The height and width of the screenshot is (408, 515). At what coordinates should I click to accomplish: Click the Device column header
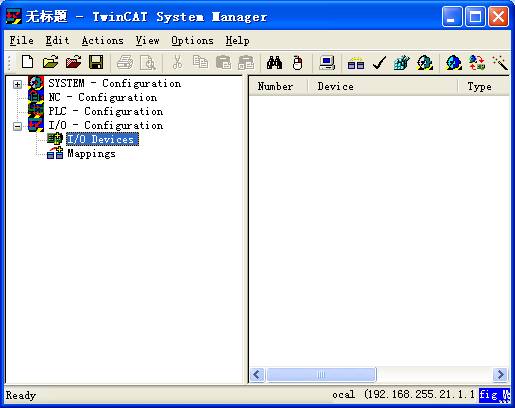382,87
